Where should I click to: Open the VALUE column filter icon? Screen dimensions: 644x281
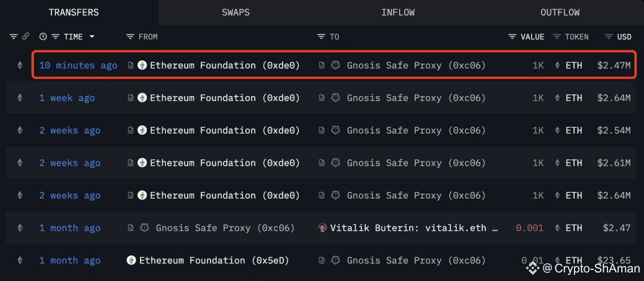coord(512,37)
